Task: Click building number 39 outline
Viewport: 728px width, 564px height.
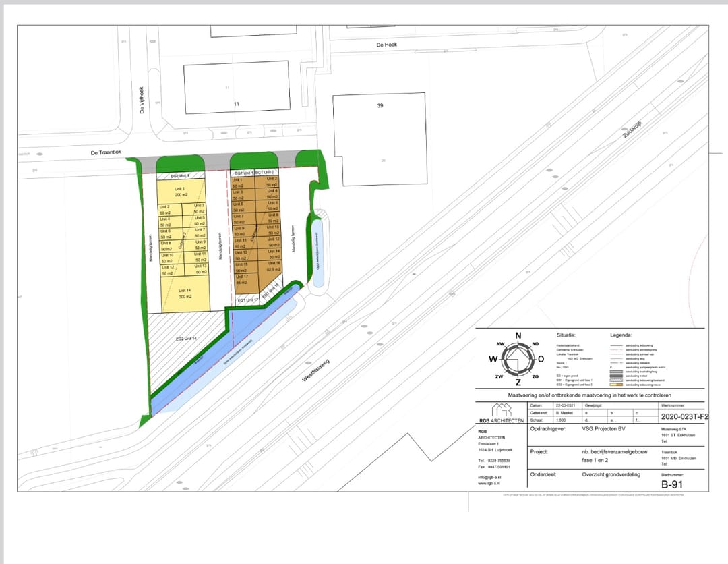Action: pyautogui.click(x=380, y=132)
